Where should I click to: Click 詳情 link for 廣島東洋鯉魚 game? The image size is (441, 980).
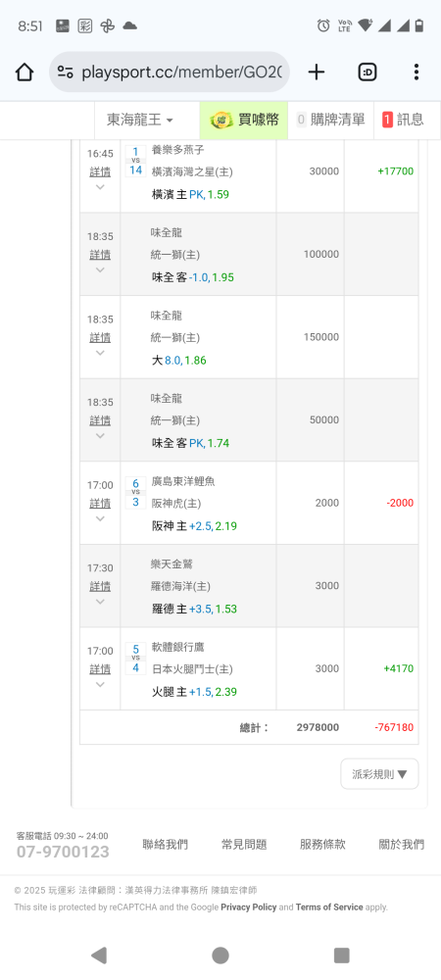pos(100,503)
